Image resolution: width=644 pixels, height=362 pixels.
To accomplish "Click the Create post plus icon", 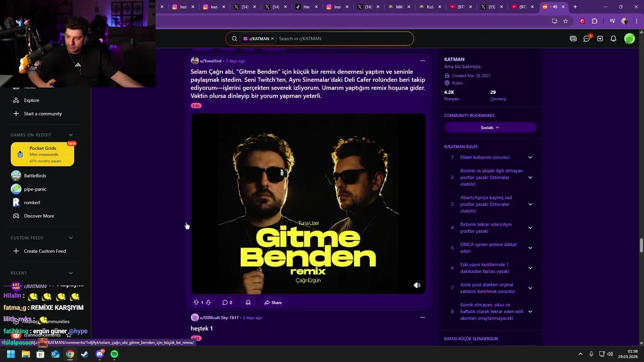I will (600, 39).
